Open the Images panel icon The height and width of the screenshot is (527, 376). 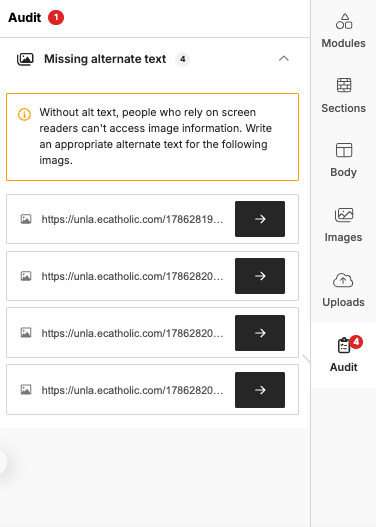point(344,215)
